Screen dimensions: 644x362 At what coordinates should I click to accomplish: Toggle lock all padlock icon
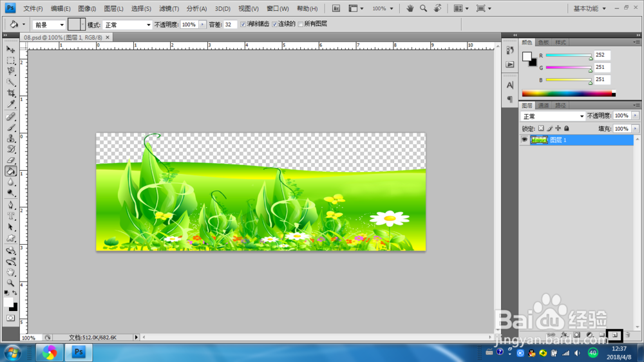click(566, 129)
